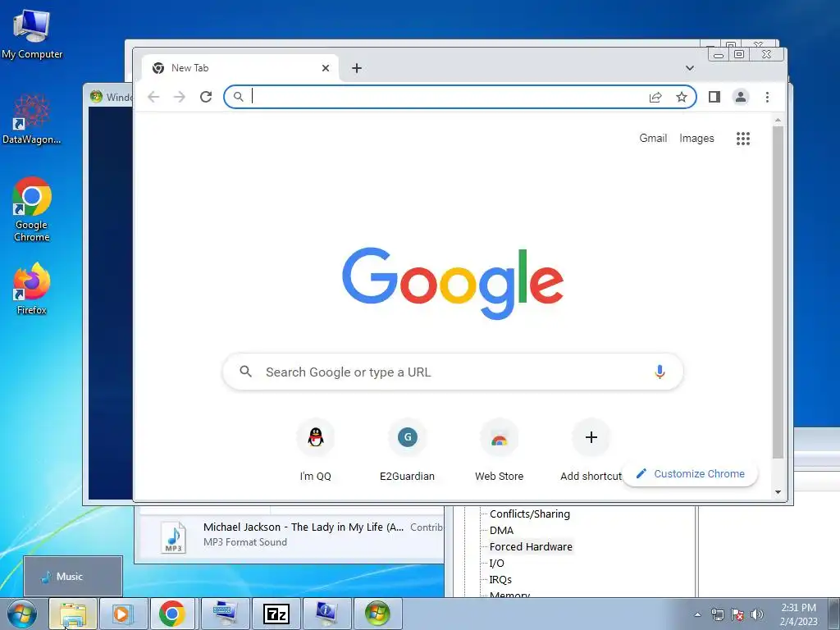Click the volume speaker tray icon
Viewport: 840px width, 630px height.
pyautogui.click(x=757, y=614)
